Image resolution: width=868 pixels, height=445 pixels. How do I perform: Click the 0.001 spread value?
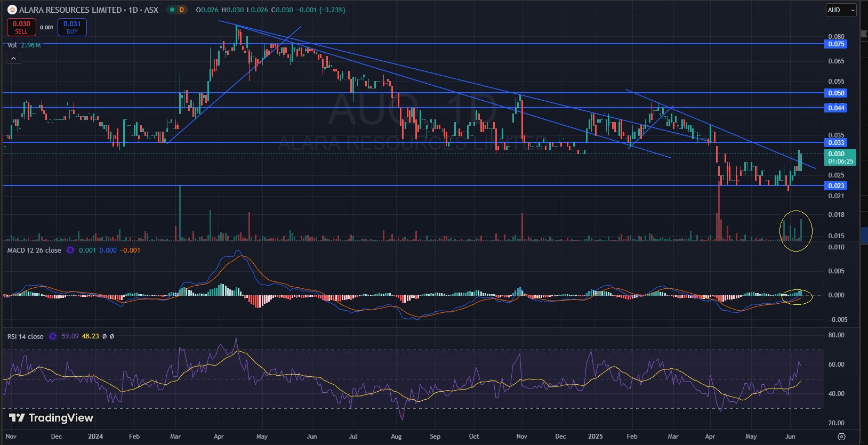click(x=47, y=27)
